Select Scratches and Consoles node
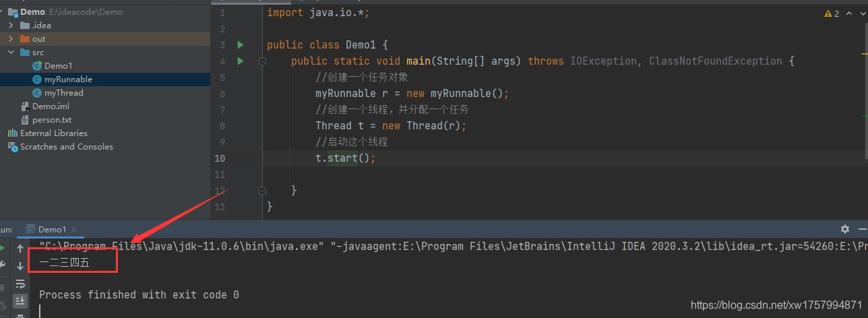This screenshot has height=318, width=868. (x=67, y=147)
